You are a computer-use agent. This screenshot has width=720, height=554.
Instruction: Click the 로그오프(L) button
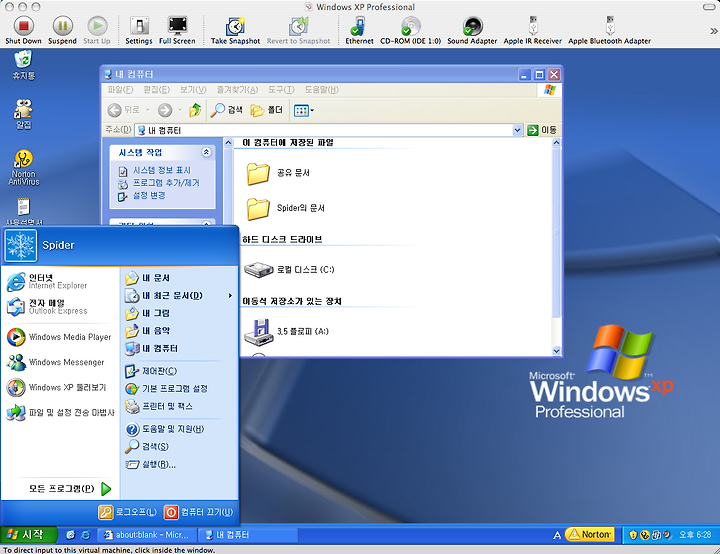coord(128,512)
